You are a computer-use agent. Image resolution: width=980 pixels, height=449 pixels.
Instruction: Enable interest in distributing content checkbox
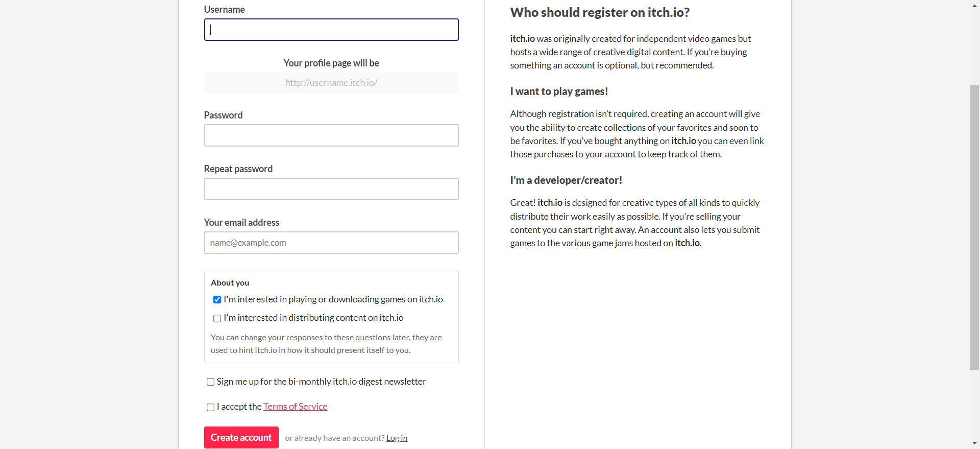coord(217,318)
